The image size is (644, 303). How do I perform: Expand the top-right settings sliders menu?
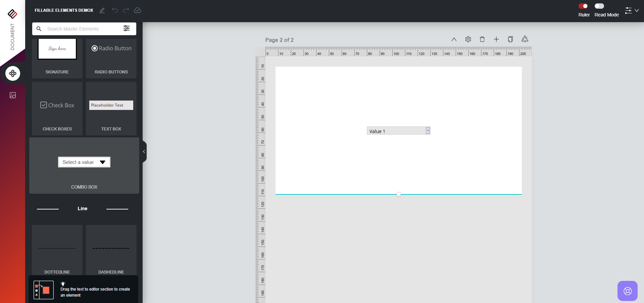point(631,10)
